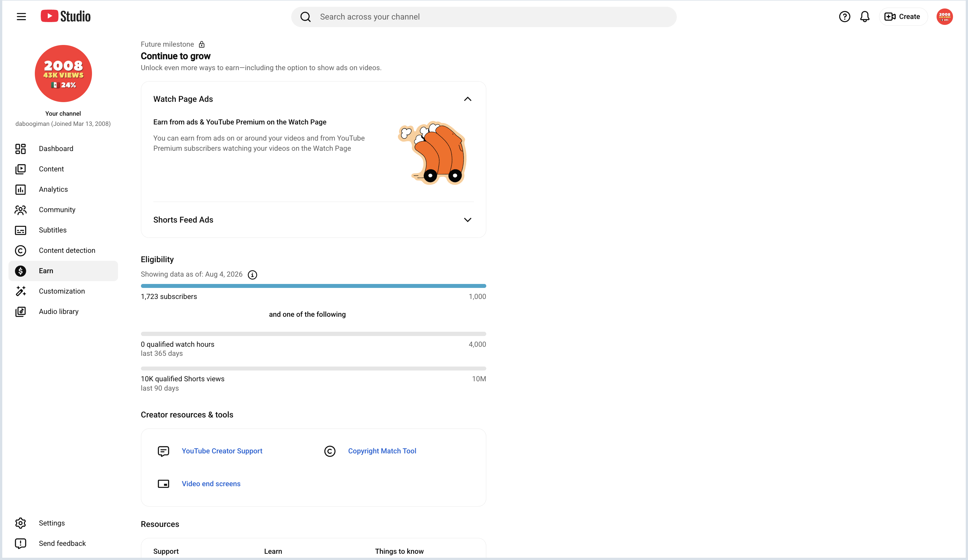
Task: Open the notifications bell
Action: 865,16
